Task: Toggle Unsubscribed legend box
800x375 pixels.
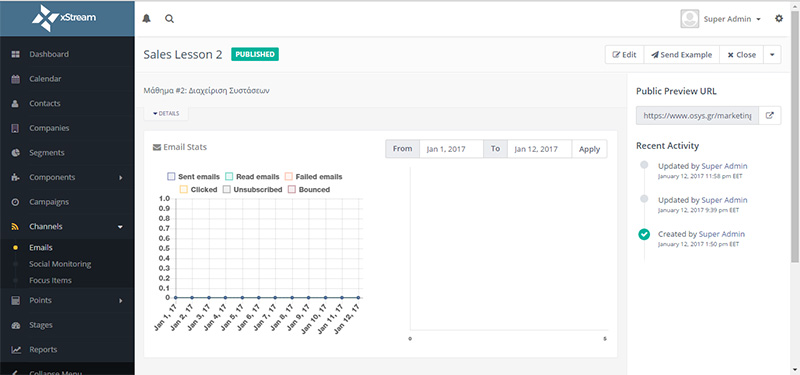Action: click(x=227, y=189)
